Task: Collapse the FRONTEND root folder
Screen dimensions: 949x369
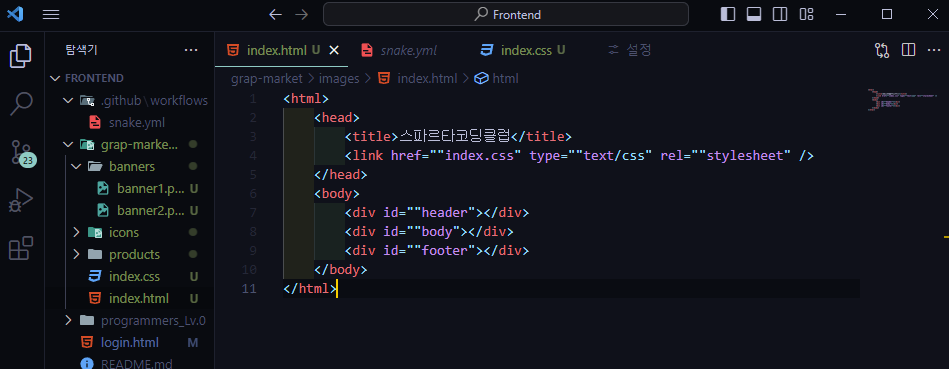Action: [56, 78]
